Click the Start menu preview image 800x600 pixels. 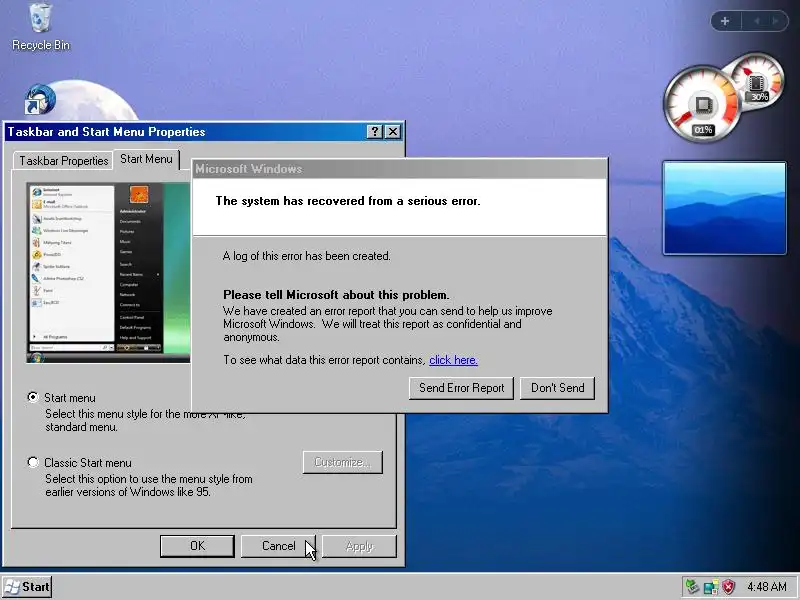108,273
